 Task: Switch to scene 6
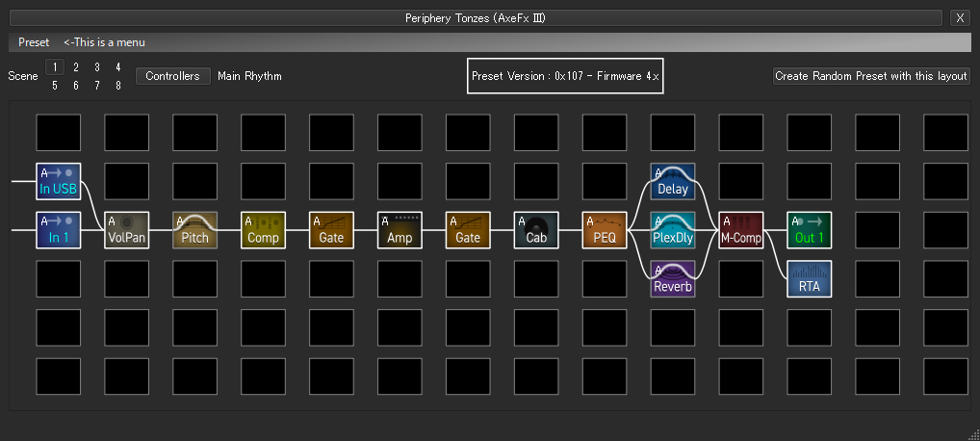76,86
